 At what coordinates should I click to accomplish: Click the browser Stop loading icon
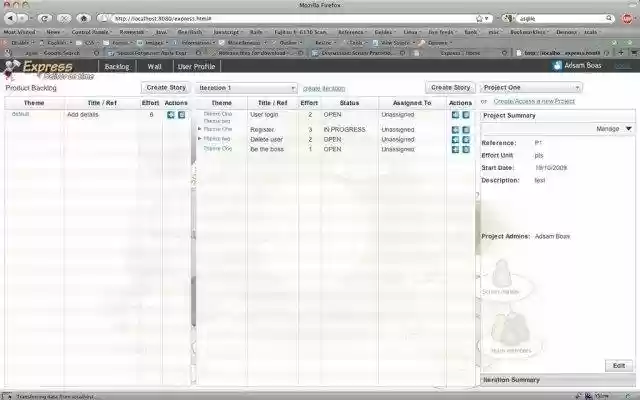64,18
